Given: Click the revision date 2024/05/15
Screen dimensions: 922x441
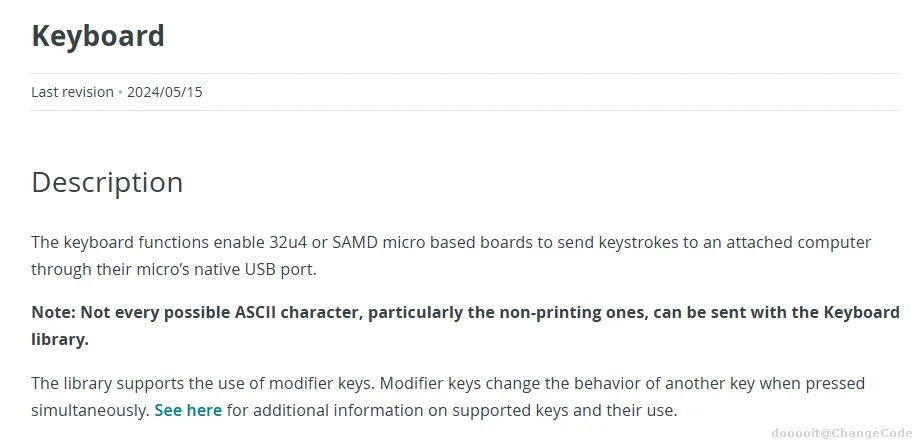Looking at the screenshot, I should click(165, 92).
